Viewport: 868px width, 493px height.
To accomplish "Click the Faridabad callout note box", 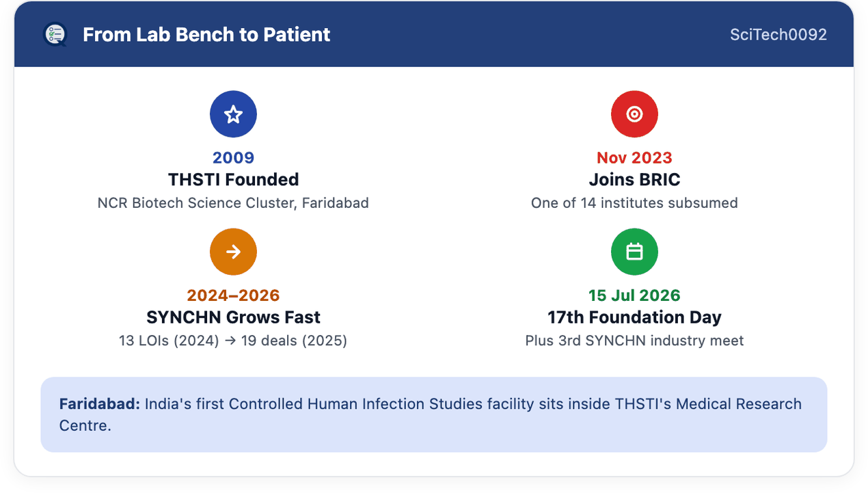I will [434, 414].
